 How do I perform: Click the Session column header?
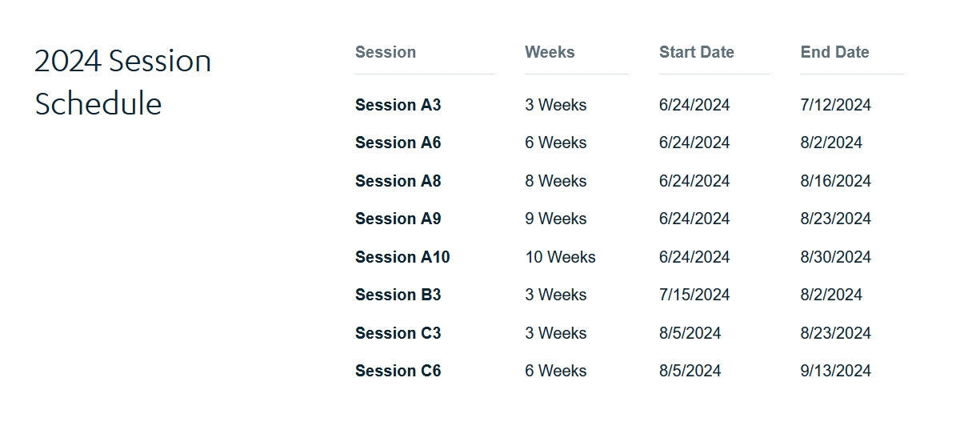tap(386, 52)
